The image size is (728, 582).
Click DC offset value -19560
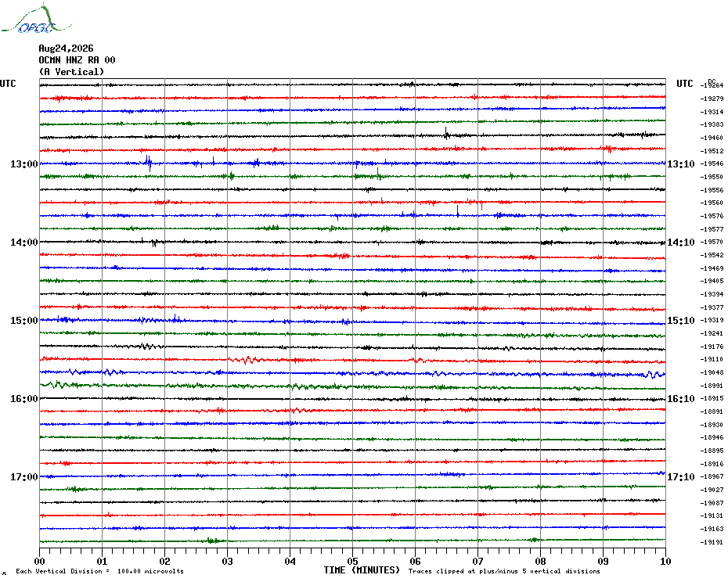(x=712, y=203)
